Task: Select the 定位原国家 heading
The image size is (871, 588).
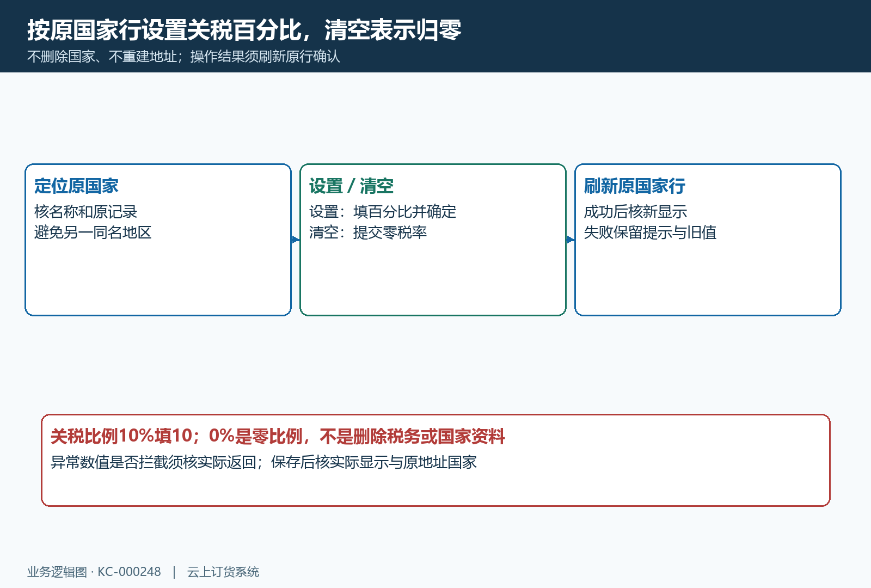Action: click(76, 186)
